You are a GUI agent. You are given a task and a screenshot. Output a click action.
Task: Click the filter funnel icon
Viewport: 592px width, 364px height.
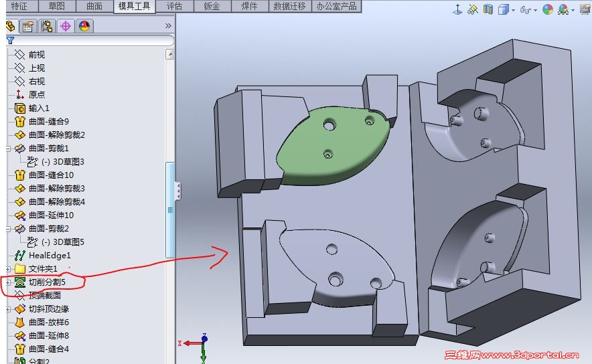[x=10, y=40]
